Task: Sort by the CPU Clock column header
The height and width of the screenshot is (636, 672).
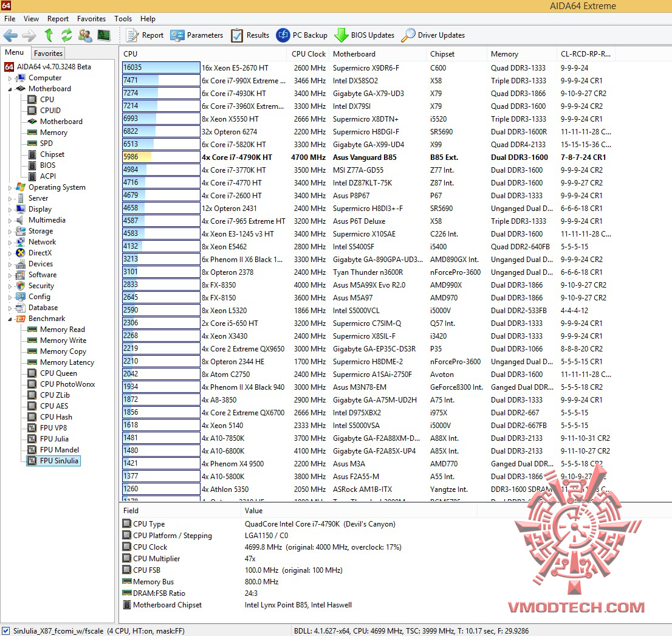Action: 308,54
